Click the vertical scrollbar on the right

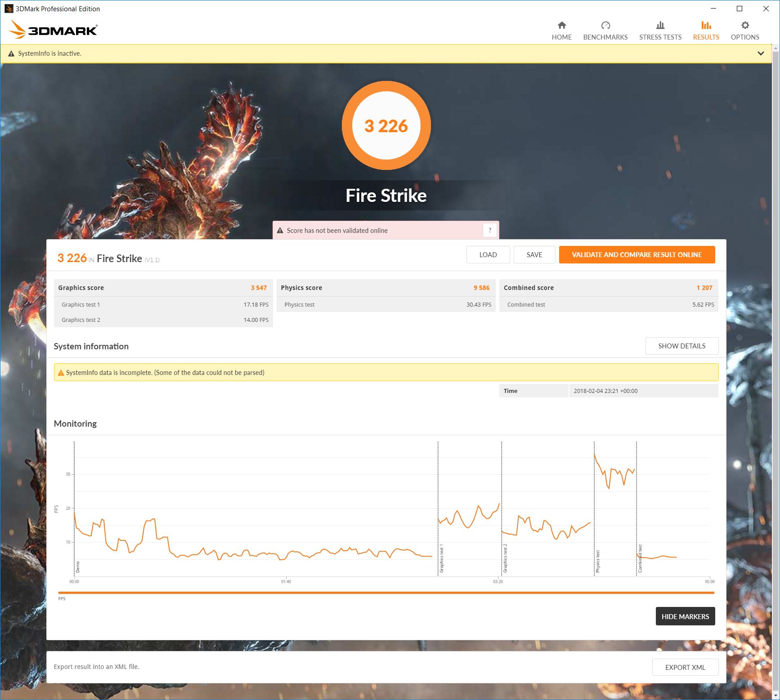click(776, 372)
